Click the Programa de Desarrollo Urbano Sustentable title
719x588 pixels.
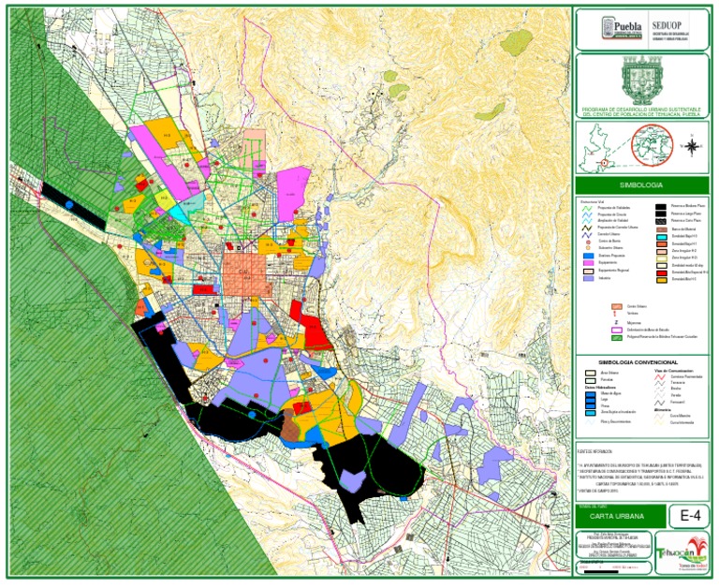[641, 112]
